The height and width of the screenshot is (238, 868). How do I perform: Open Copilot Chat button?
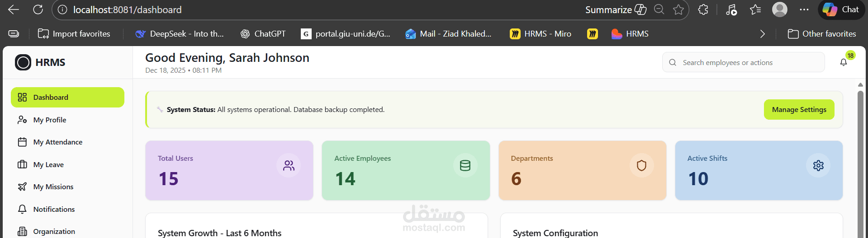click(x=841, y=9)
